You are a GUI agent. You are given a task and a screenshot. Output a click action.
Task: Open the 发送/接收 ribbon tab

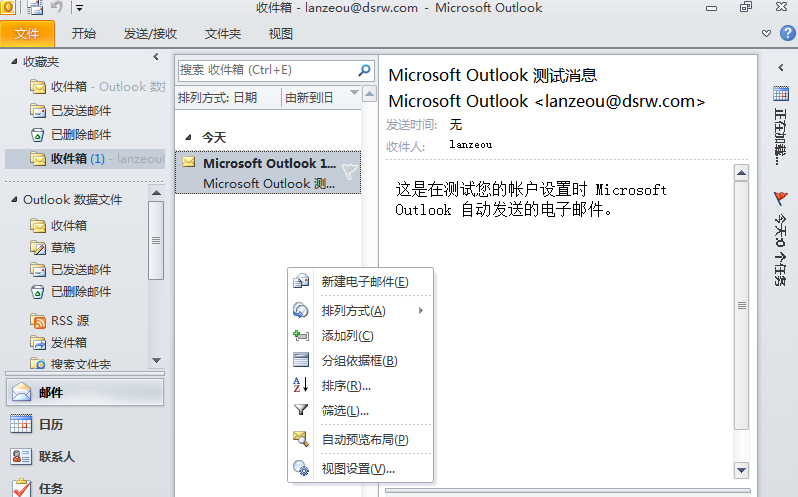coord(150,34)
